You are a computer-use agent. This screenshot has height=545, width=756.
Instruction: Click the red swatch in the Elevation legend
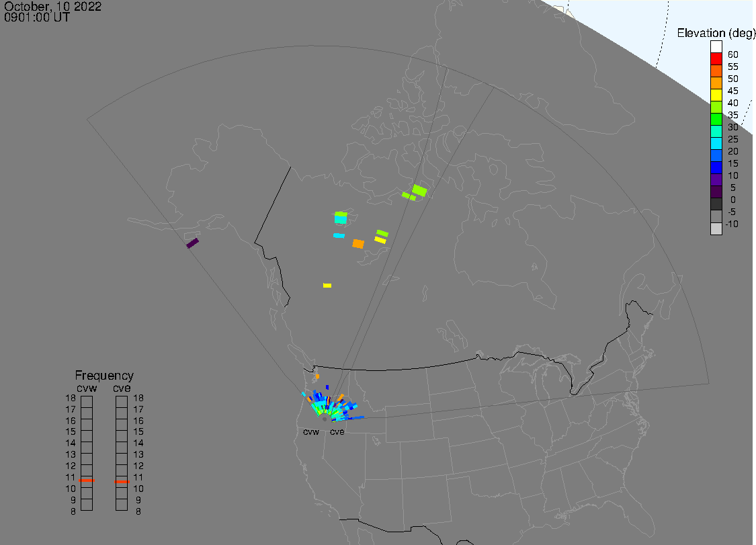[716, 59]
